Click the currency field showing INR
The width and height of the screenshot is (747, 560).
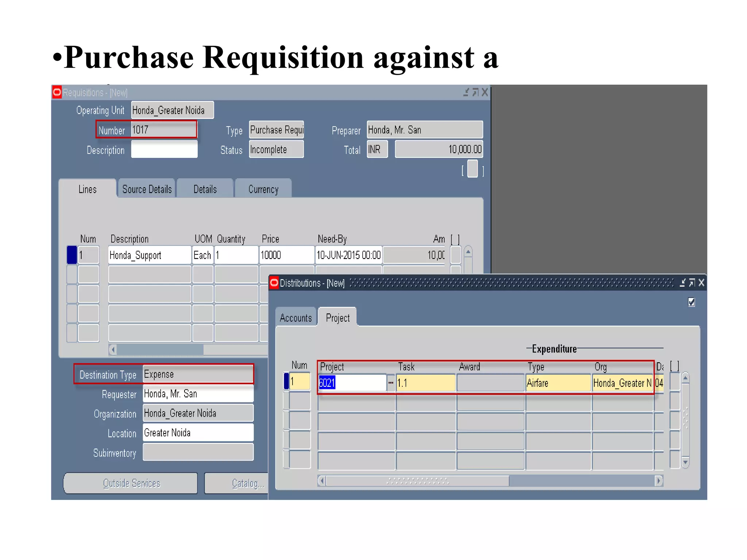(377, 149)
